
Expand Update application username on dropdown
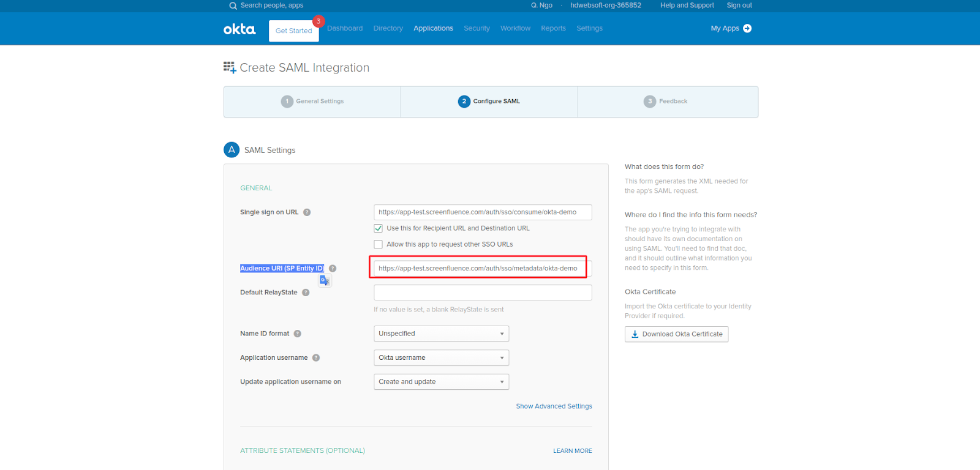(441, 382)
